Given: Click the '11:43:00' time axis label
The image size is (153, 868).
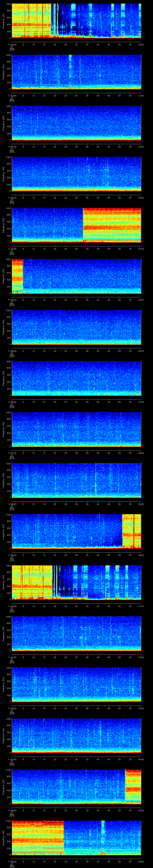Looking at the screenshot, I should [x=12, y=760].
